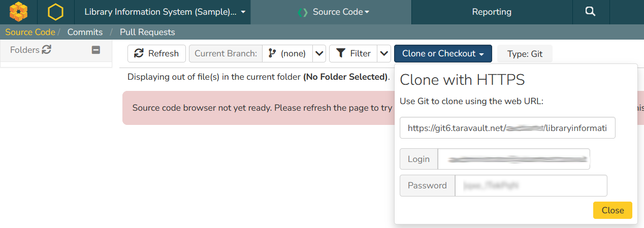The width and height of the screenshot is (644, 228).
Task: Click the clone web URL field
Action: click(507, 128)
